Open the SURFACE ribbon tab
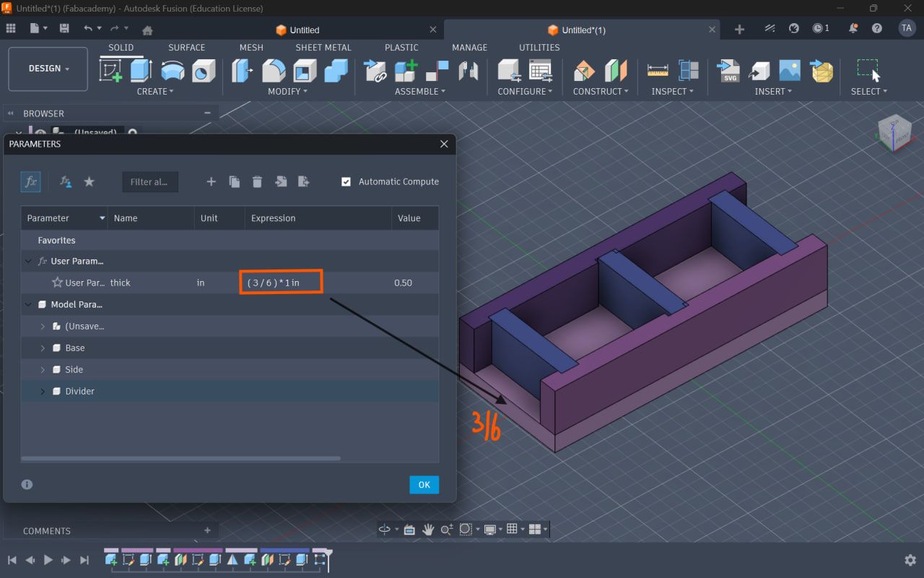 186,47
